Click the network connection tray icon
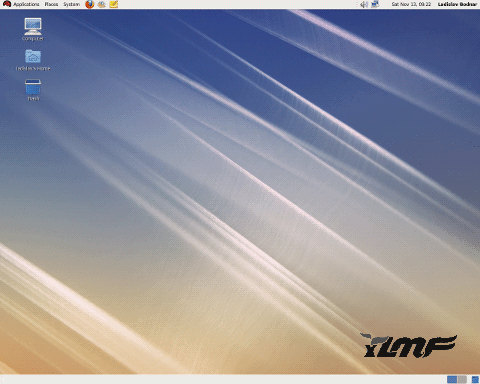Screen dimensions: 480x384 pos(375,4)
